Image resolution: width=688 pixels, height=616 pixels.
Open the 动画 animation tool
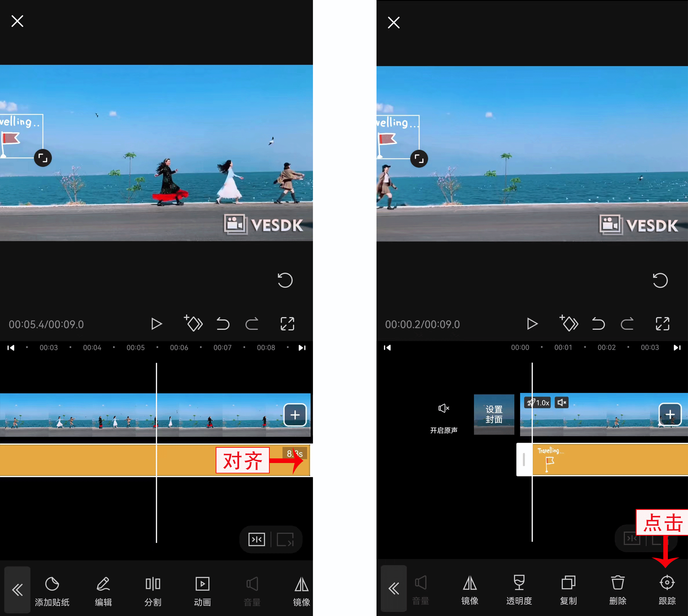click(x=202, y=584)
